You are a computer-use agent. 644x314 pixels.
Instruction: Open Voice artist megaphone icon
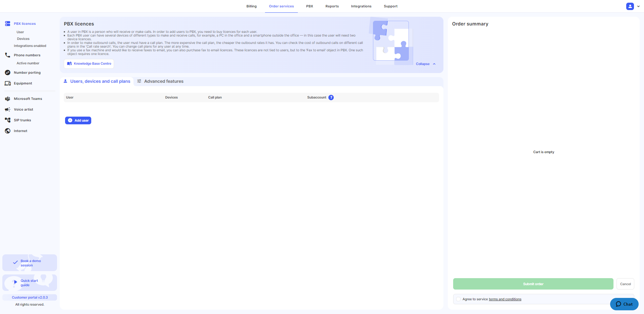coord(8,109)
